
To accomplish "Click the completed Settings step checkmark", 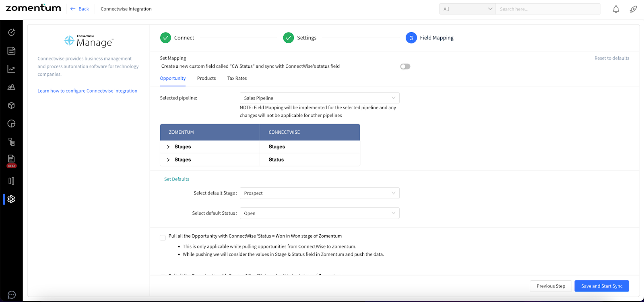I will [288, 38].
